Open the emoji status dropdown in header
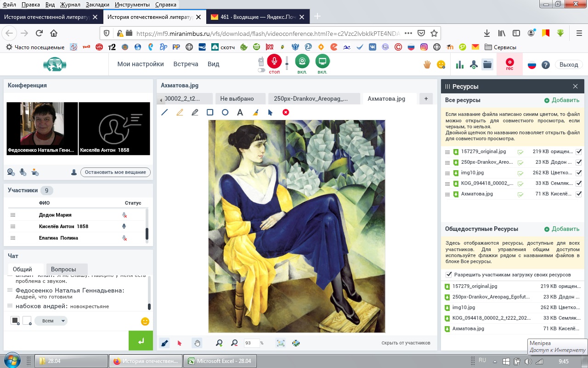Viewport: 588px width, 368px height. [x=441, y=65]
